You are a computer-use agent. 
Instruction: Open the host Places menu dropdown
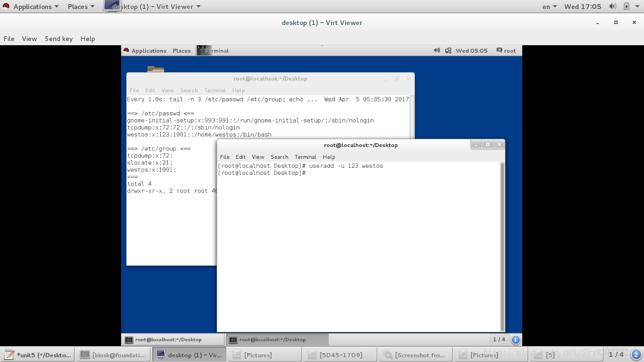[81, 7]
